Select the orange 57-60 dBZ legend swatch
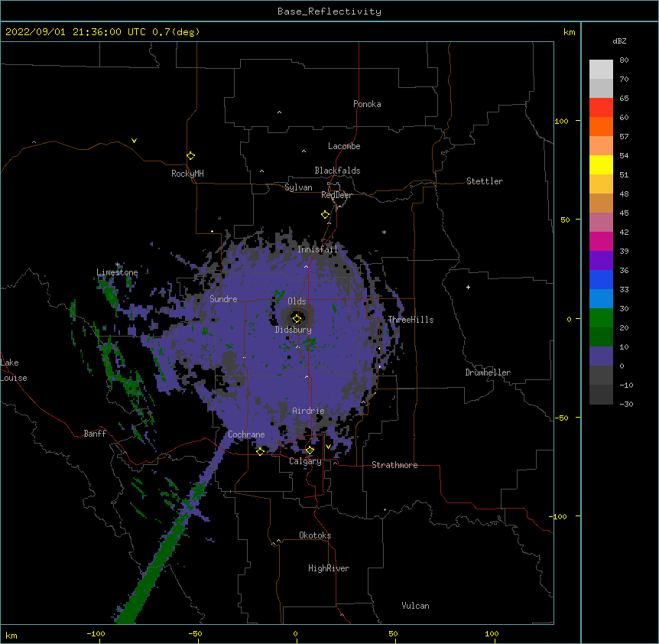 601,126
